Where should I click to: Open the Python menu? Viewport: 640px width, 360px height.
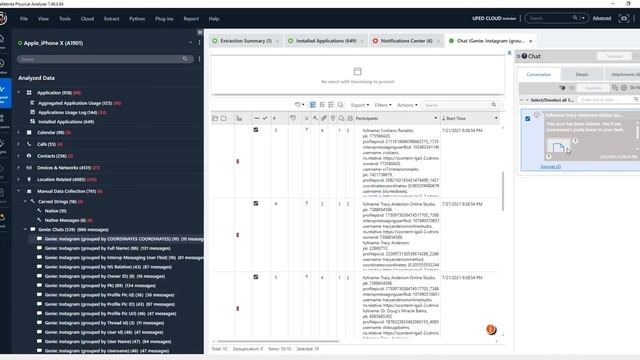click(x=137, y=19)
